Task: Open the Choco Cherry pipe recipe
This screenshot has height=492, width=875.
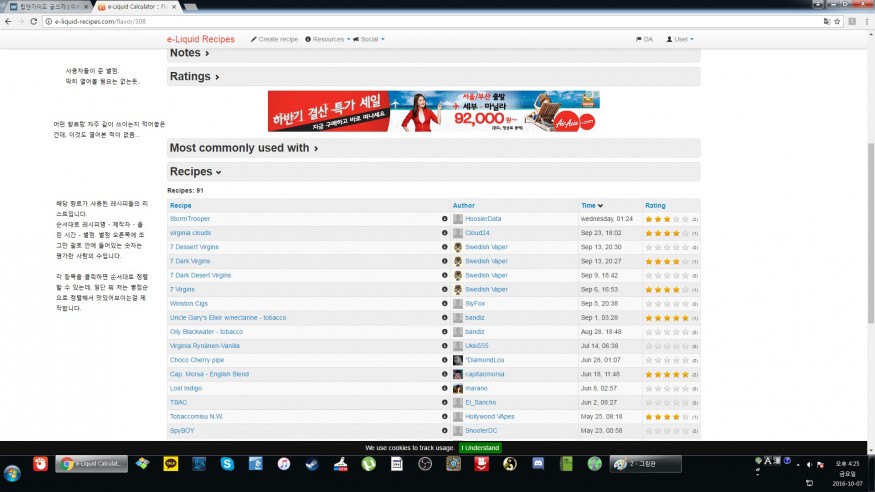Action: pos(196,360)
